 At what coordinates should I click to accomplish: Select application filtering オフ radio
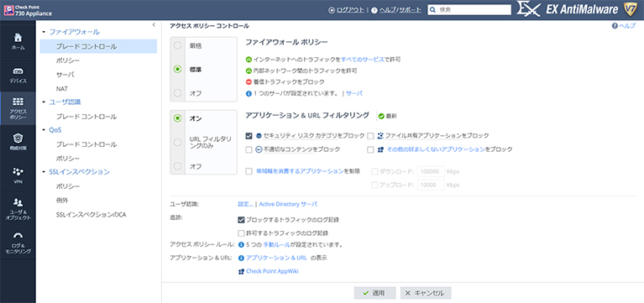(x=177, y=166)
